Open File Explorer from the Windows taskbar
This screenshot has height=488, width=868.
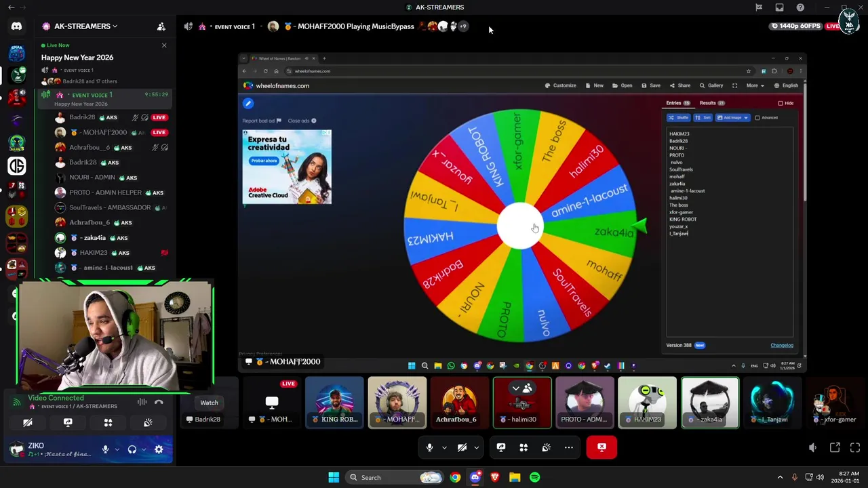pyautogui.click(x=515, y=477)
